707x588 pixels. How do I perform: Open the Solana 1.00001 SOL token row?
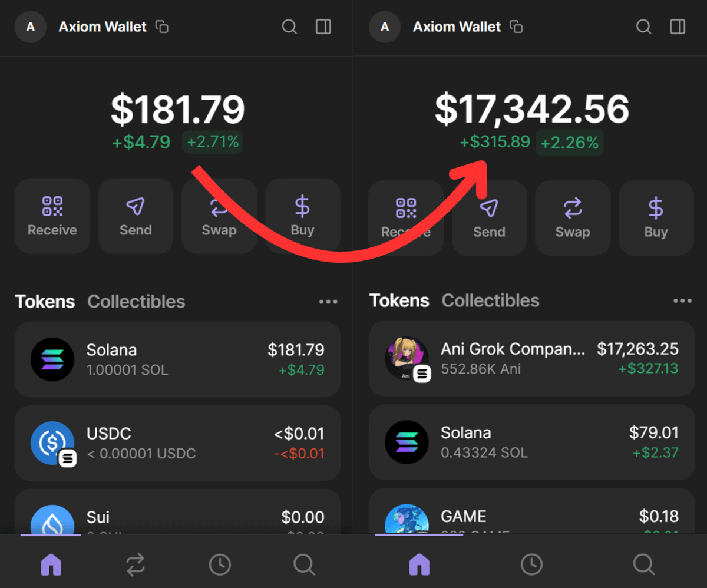178,359
